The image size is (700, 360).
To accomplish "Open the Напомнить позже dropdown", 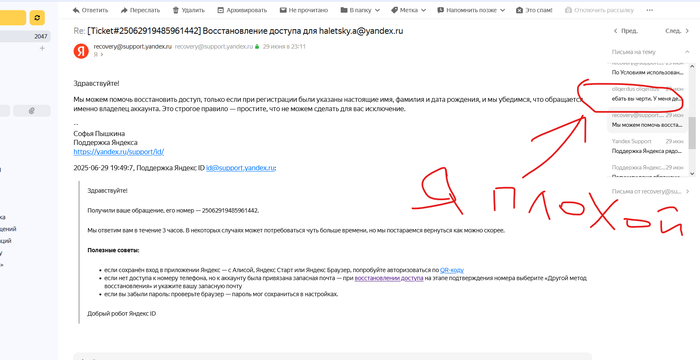I will point(471,10).
